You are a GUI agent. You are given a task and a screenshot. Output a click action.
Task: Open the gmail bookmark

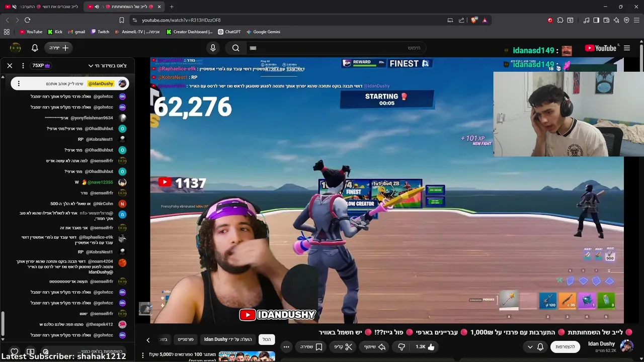(76, 32)
